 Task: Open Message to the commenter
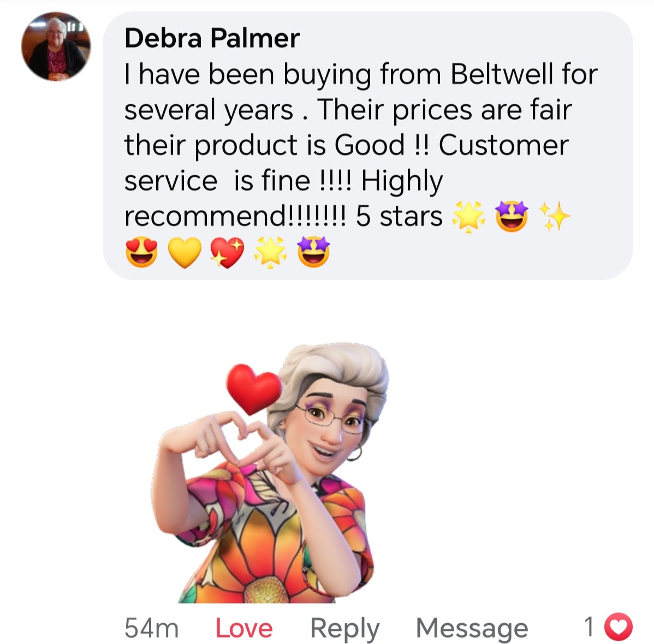(472, 629)
